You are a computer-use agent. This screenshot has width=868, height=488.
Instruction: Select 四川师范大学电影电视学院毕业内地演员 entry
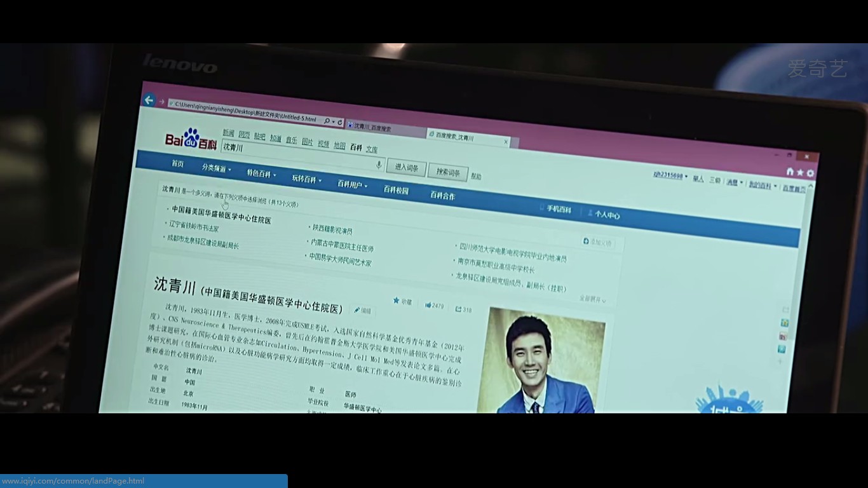coord(513,252)
